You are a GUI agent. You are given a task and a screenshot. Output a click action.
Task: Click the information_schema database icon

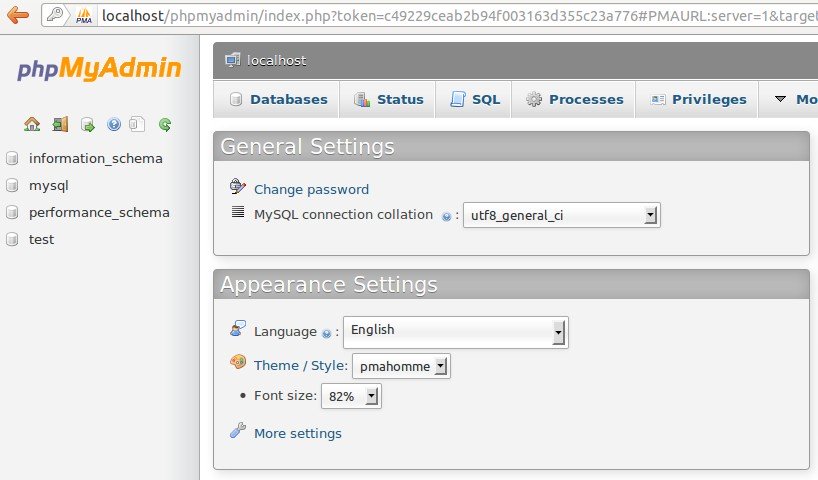pyautogui.click(x=12, y=158)
